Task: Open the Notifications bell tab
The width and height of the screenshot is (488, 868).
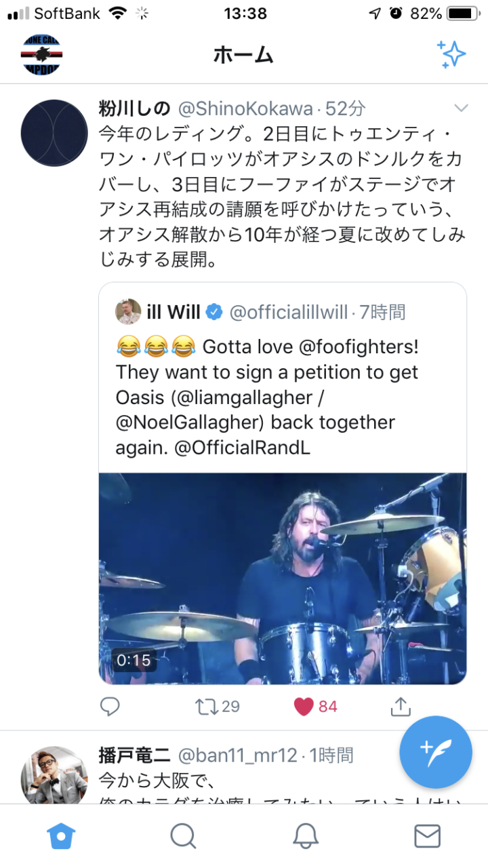Action: pyautogui.click(x=306, y=836)
